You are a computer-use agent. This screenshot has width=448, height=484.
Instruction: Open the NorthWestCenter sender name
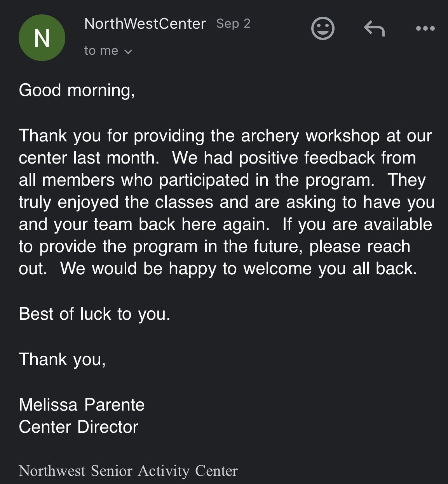[x=145, y=24]
